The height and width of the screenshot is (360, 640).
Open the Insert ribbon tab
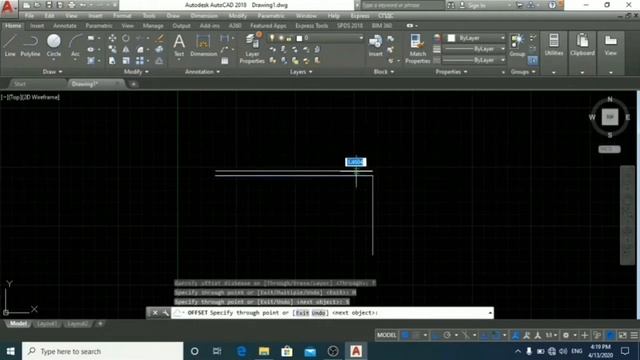click(37, 26)
